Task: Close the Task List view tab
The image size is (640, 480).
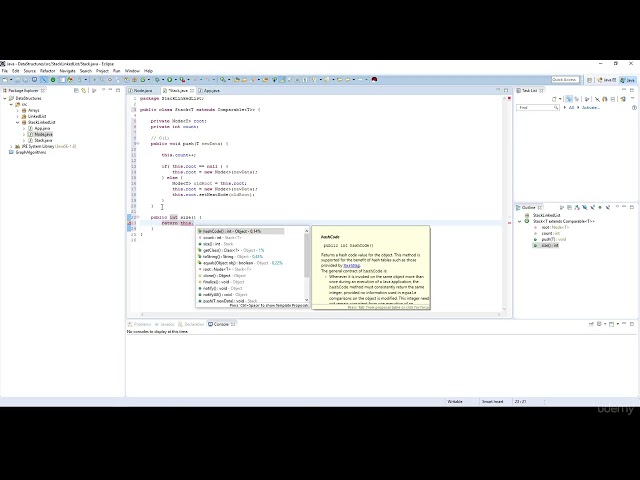Action: pos(542,91)
